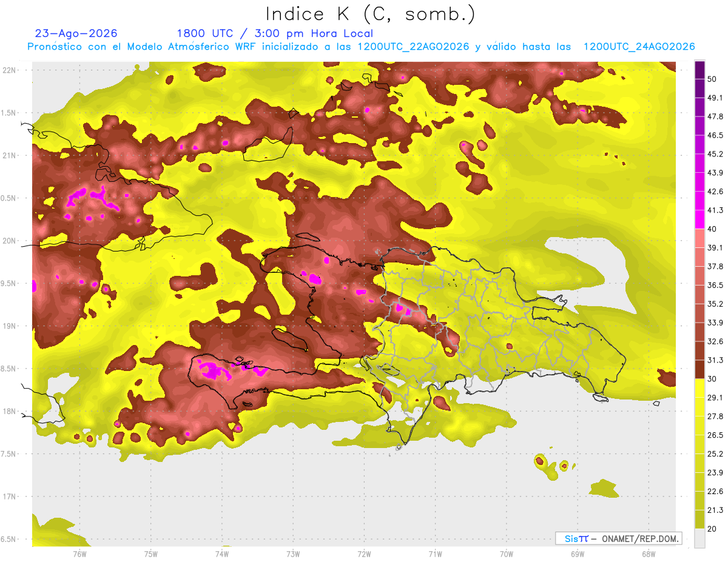Click the latitude label '22N'

[9, 70]
